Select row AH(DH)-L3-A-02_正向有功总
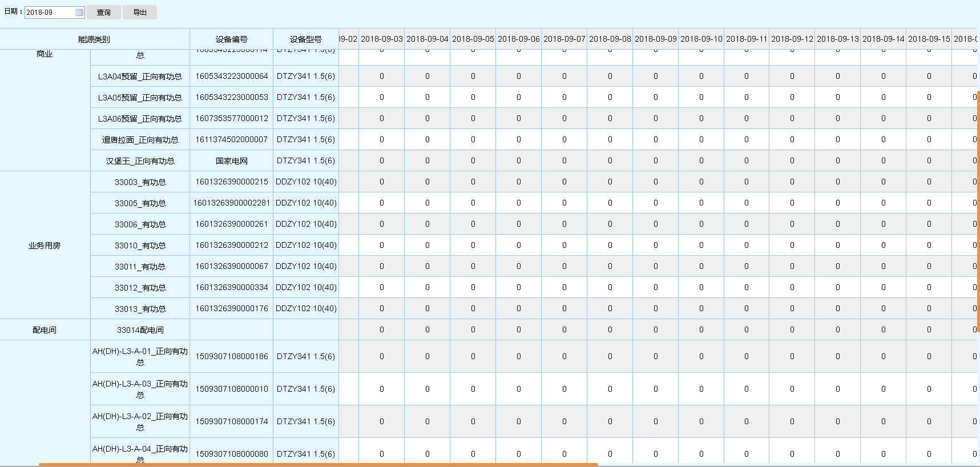This screenshot has height=467, width=980. 140,422
